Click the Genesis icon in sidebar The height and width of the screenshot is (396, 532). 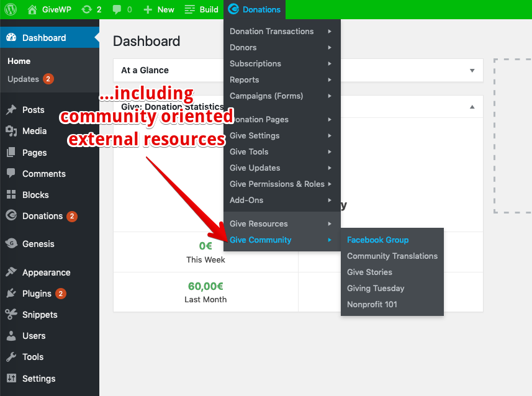pyautogui.click(x=11, y=243)
